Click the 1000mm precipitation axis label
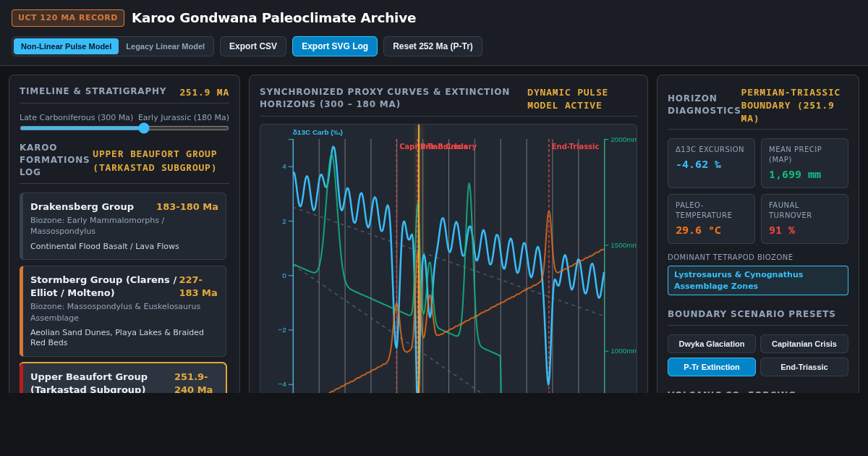The image size is (868, 456). point(624,351)
